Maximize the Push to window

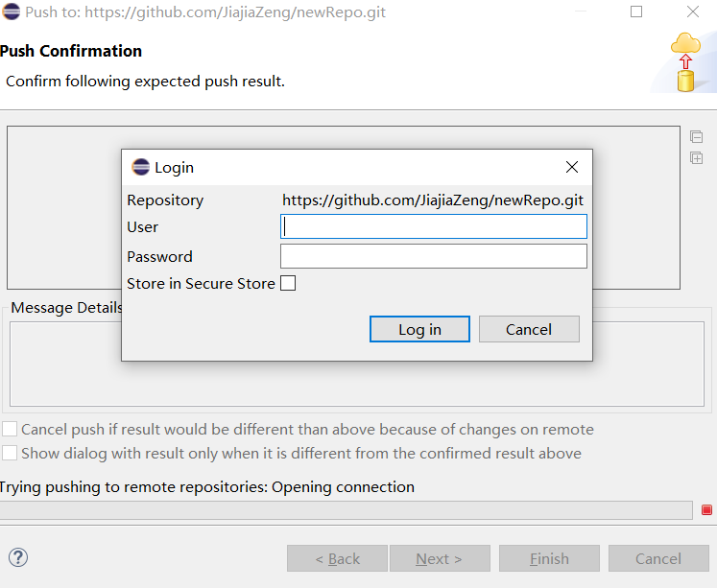click(x=636, y=12)
